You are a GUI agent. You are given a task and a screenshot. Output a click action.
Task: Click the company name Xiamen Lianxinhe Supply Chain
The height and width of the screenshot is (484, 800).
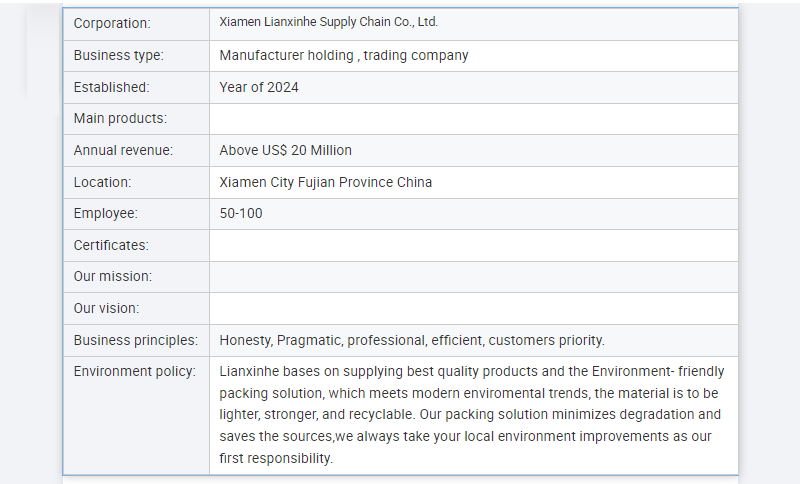click(x=328, y=22)
